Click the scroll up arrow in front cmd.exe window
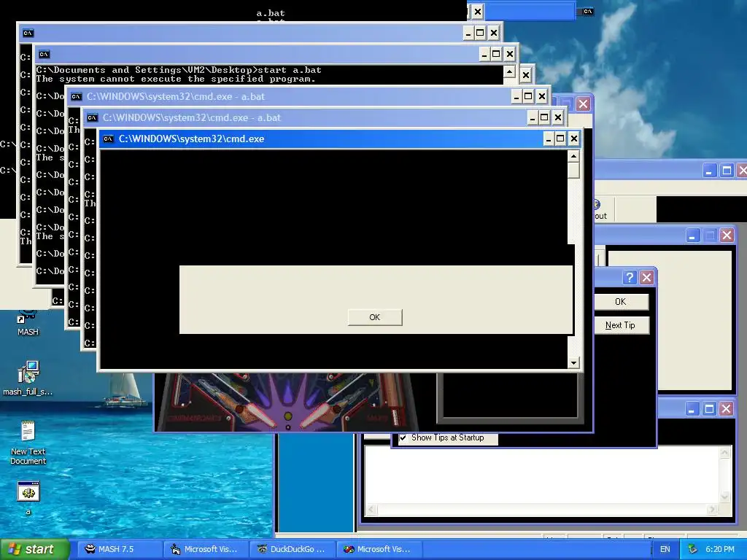Image resolution: width=747 pixels, height=560 pixels. [x=573, y=156]
